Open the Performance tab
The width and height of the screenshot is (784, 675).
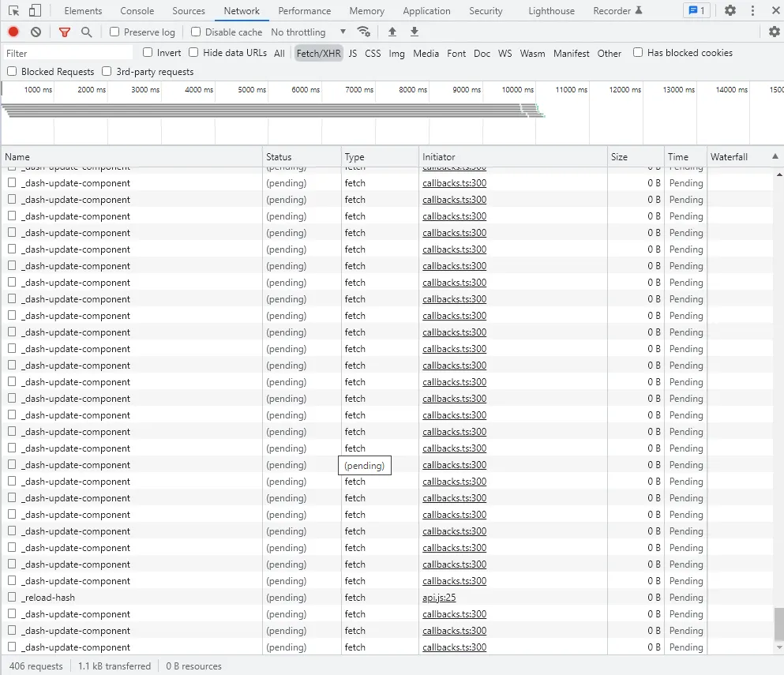click(305, 10)
